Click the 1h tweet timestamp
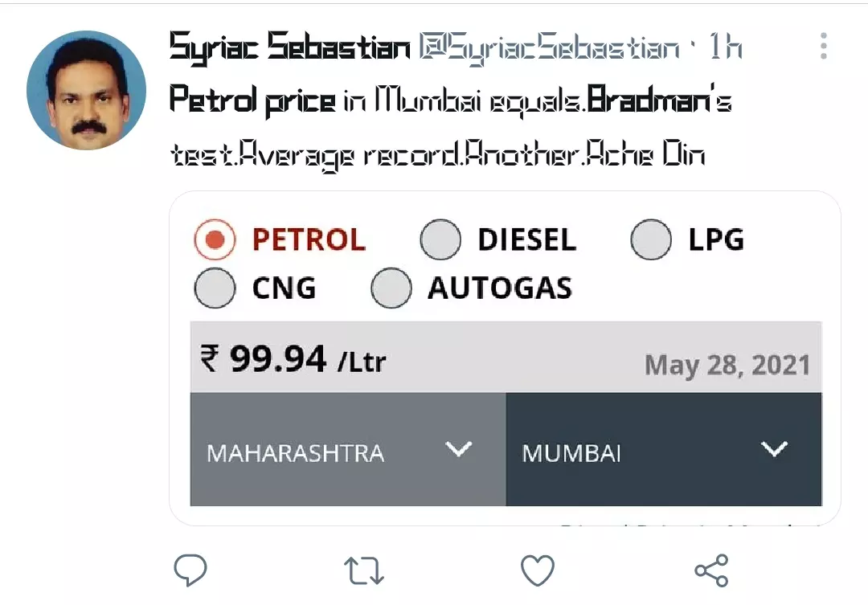Screen dimensions: 868x605 [725, 48]
